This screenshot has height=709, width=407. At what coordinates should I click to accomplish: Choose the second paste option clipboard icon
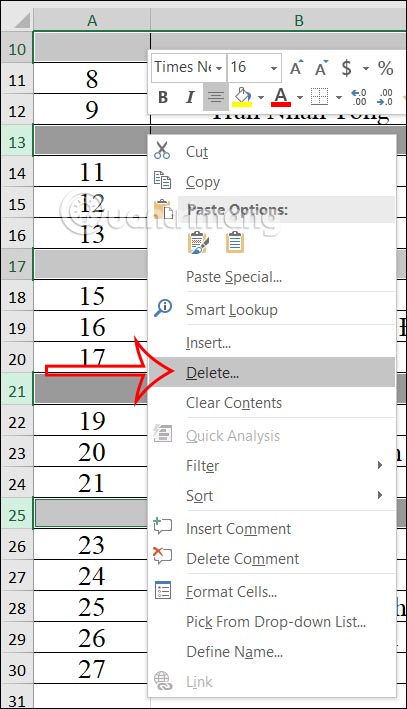[235, 242]
